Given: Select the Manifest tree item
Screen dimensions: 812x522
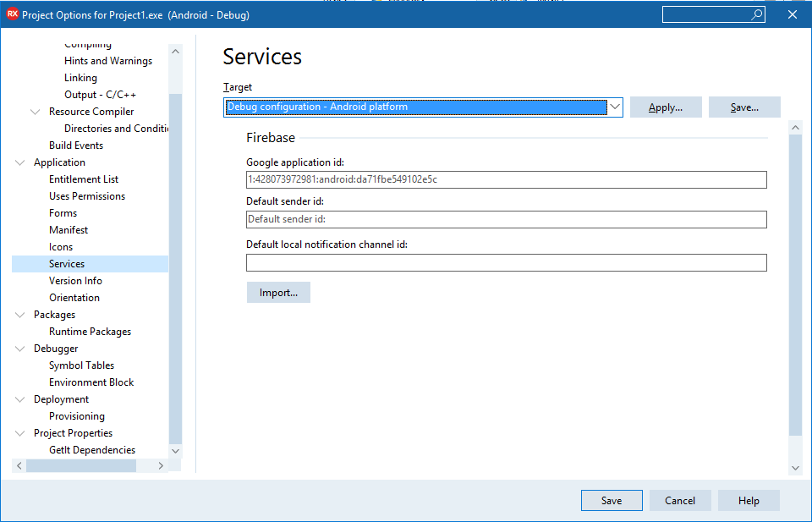Looking at the screenshot, I should pos(69,230).
